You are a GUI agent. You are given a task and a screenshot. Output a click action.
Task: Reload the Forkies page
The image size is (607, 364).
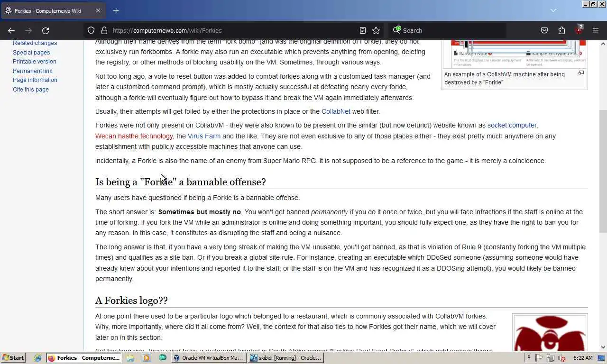[46, 30]
